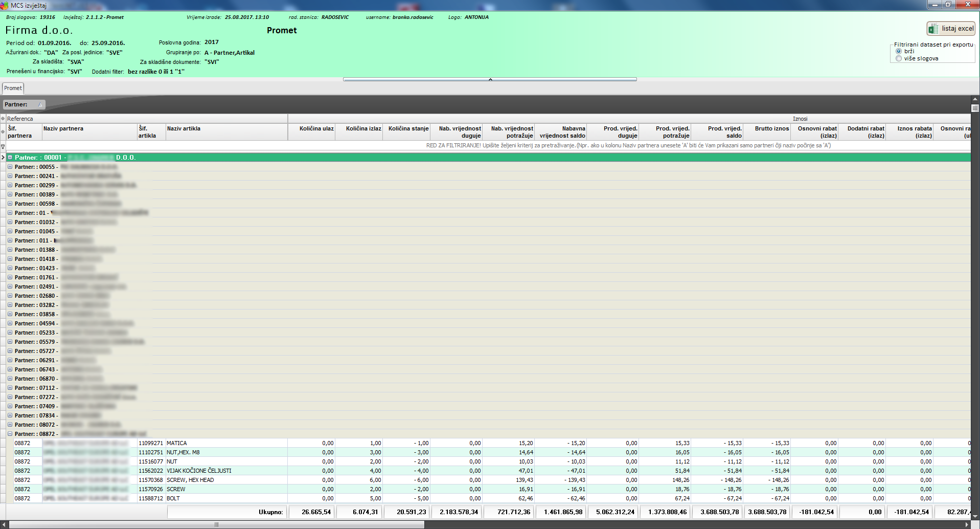
Task: Click the 'Iznosi' band header
Action: (629, 119)
